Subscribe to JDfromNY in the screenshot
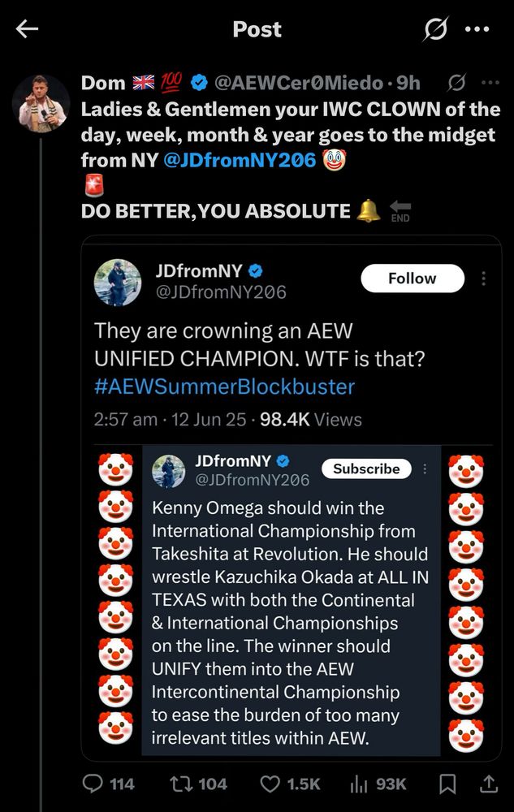The image size is (514, 812). coord(366,469)
